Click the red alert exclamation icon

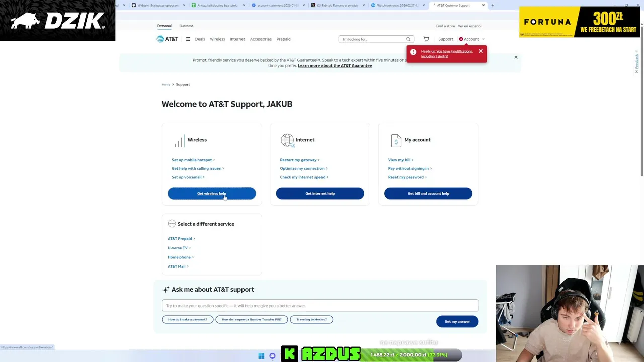(413, 52)
